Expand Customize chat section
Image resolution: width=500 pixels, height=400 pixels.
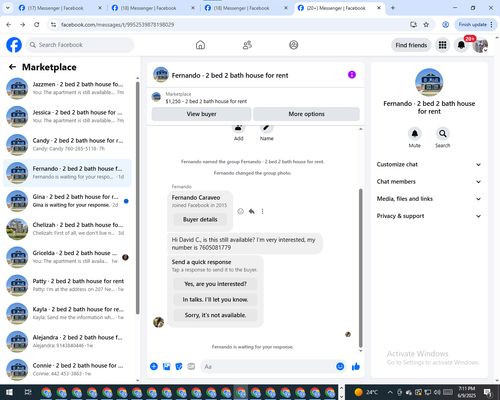click(x=429, y=164)
